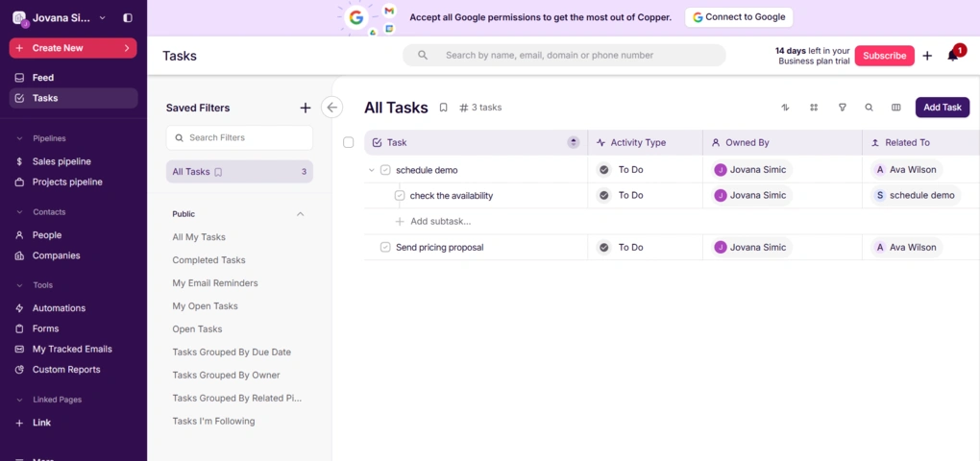Open notifications bell
The height and width of the screenshot is (461, 980).
pyautogui.click(x=952, y=56)
